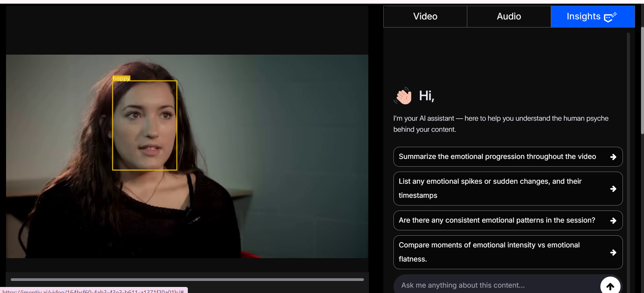The image size is (644, 293).
Task: Switch to the Audio tab
Action: click(x=509, y=16)
